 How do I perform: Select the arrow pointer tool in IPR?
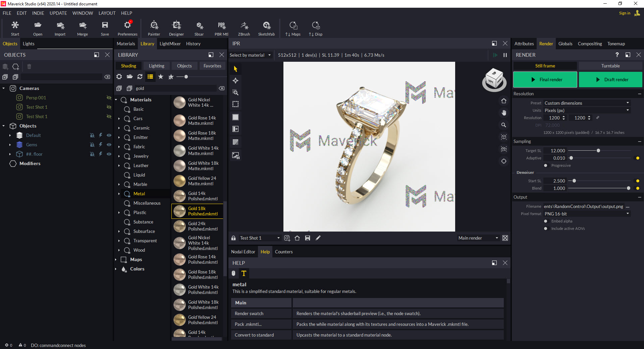coord(235,69)
